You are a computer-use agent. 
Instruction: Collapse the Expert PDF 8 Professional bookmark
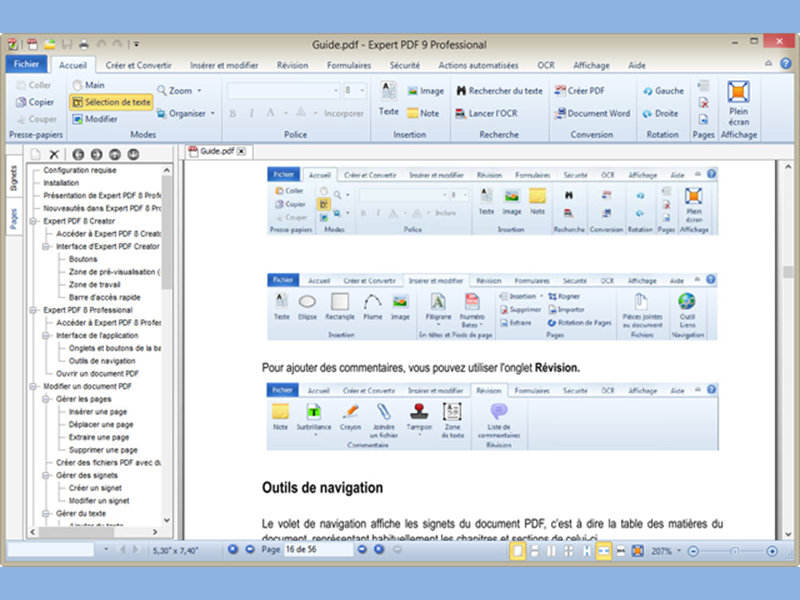pyautogui.click(x=34, y=310)
